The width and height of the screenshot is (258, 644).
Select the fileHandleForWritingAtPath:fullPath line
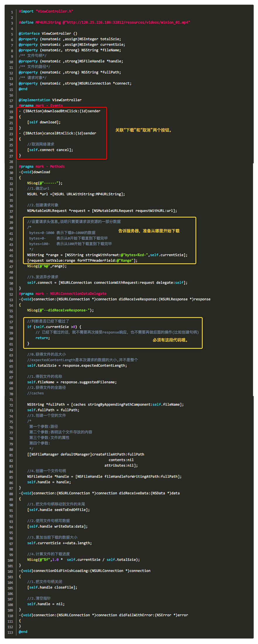(x=104, y=477)
